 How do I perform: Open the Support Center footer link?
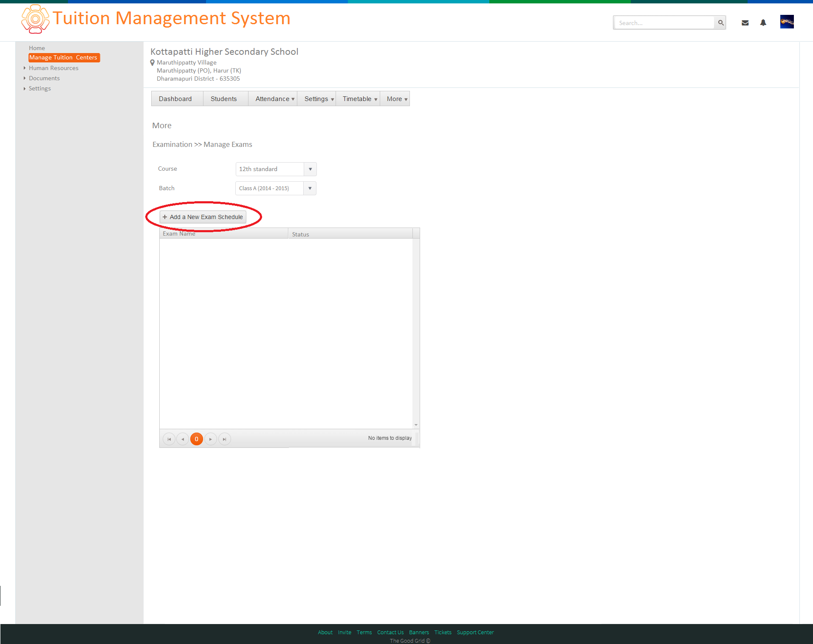475,632
